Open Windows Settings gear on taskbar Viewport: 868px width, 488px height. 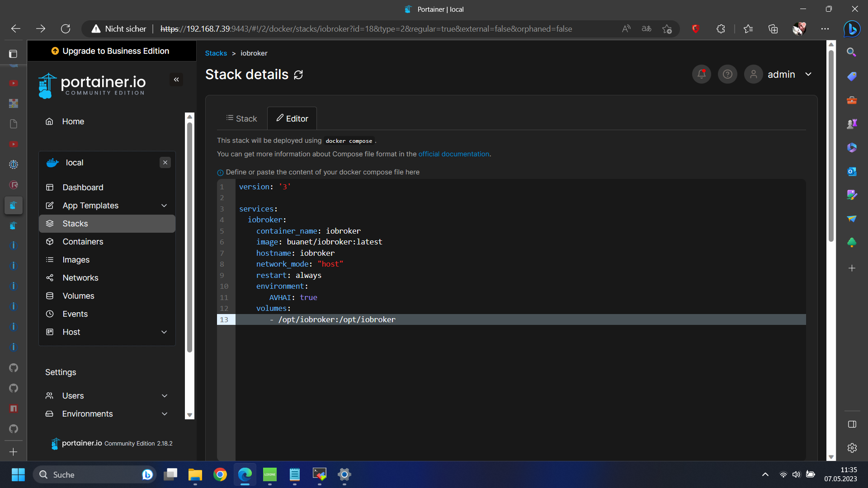[344, 474]
